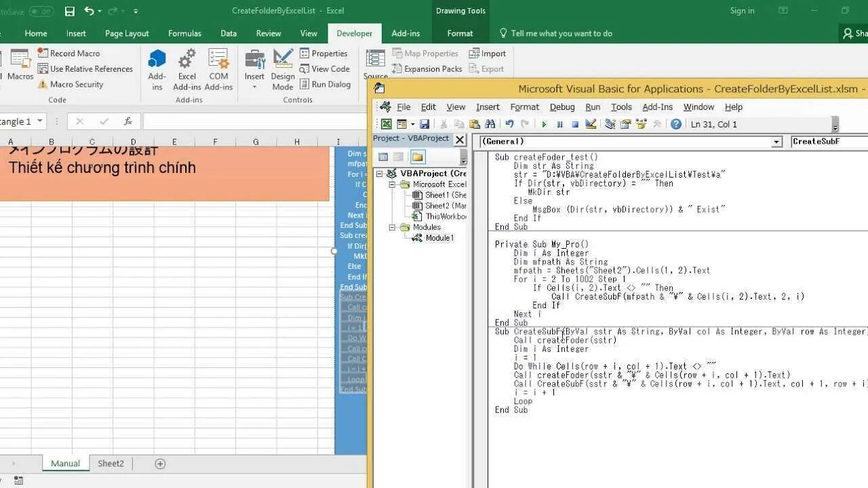Viewport: 868px width, 488px height.
Task: Open the Insert UserForm dropdown arrow in VBA toolbar
Action: [411, 124]
